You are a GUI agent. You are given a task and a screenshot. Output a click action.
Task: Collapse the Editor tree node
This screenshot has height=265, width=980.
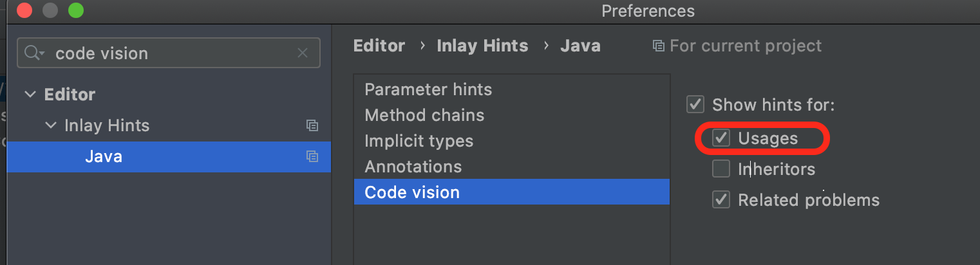(x=30, y=95)
